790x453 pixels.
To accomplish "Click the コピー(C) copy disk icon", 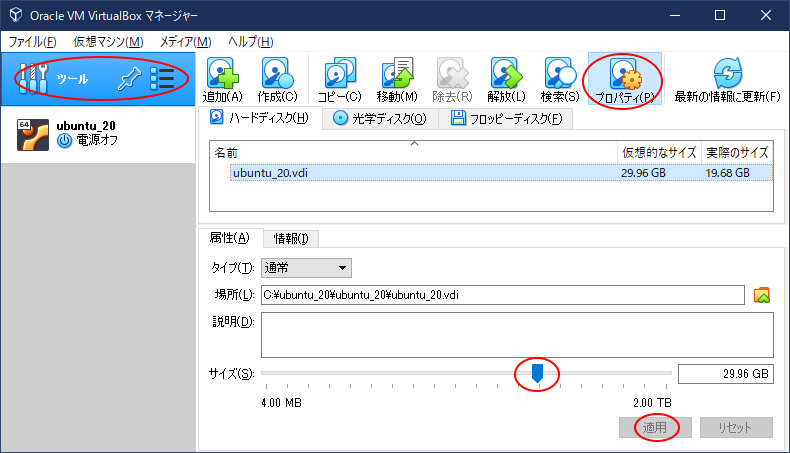I will point(340,74).
